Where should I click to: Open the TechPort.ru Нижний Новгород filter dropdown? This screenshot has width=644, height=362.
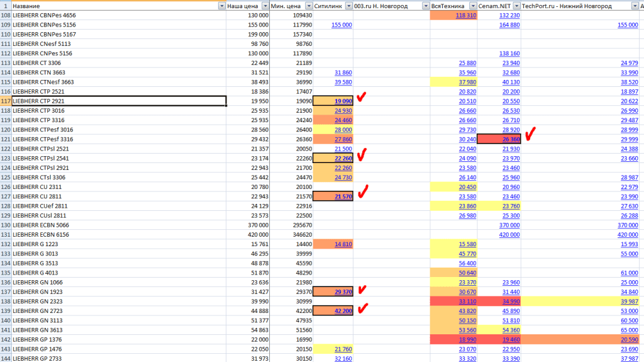[635, 6]
